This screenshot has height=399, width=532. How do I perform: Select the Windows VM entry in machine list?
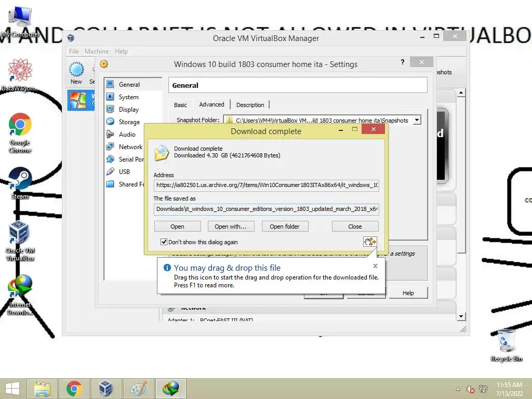81,100
